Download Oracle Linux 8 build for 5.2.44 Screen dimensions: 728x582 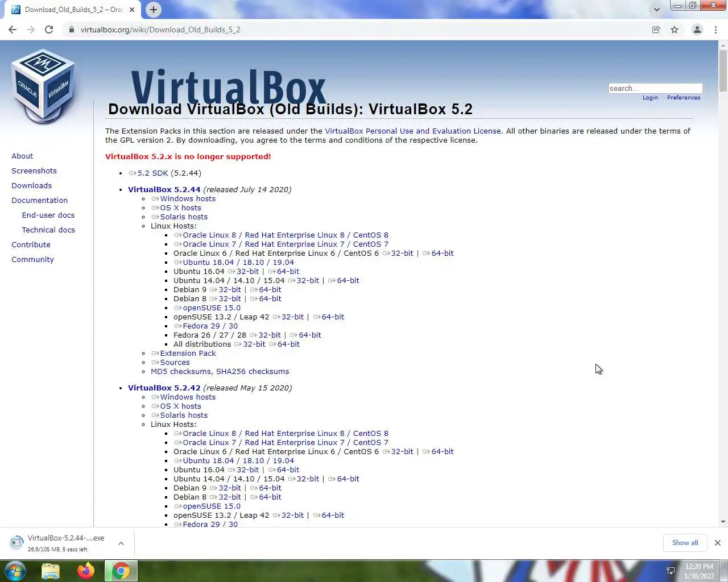click(281, 235)
